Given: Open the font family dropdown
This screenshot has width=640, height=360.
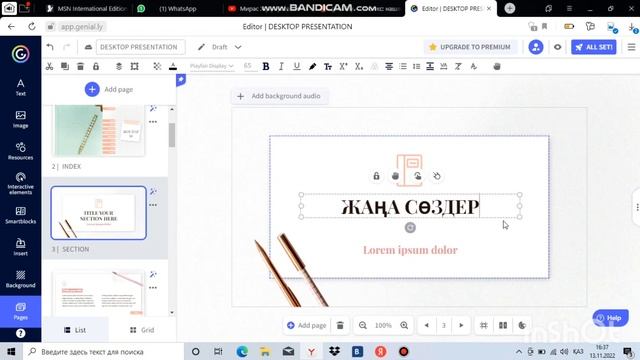Looking at the screenshot, I should (x=211, y=66).
